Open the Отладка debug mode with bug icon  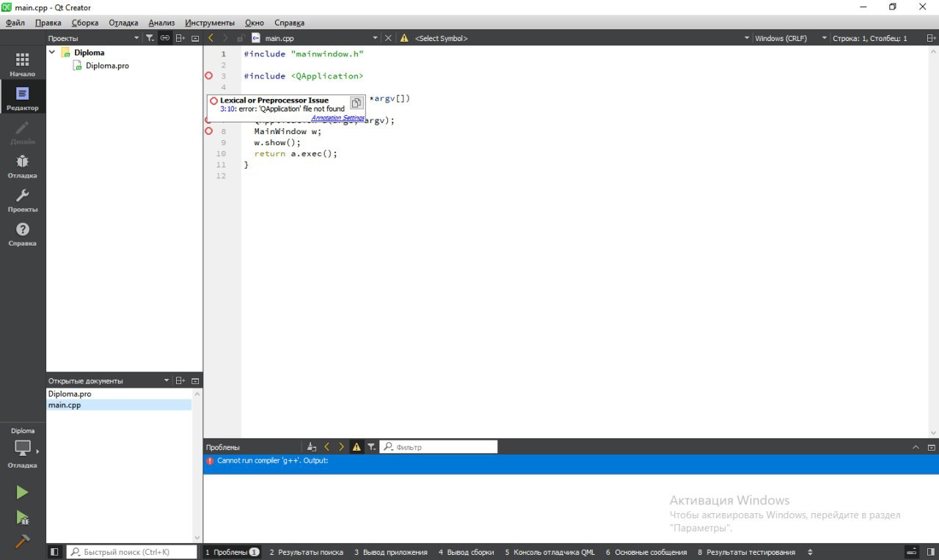point(22,166)
